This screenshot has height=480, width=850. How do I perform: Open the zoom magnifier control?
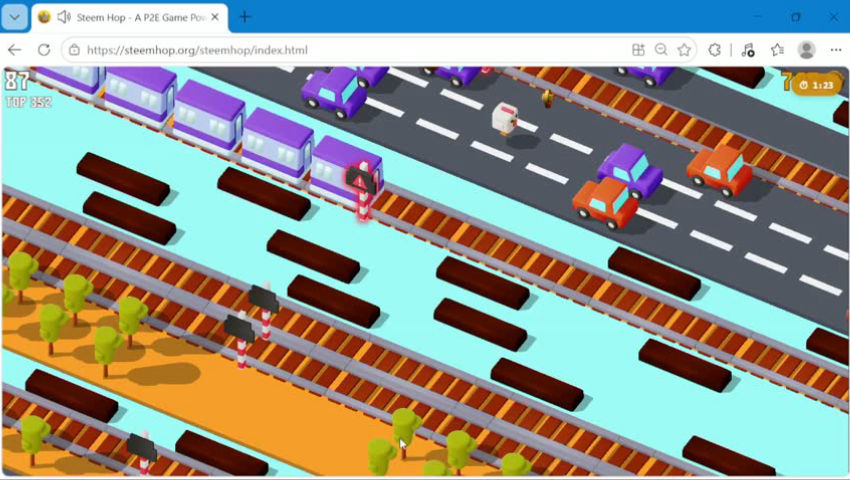click(661, 50)
